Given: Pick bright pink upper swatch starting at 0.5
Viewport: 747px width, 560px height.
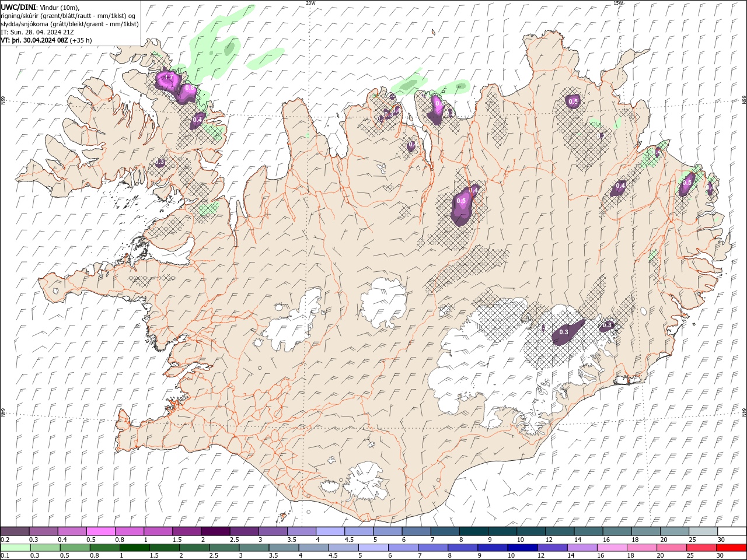Looking at the screenshot, I should point(101,531).
